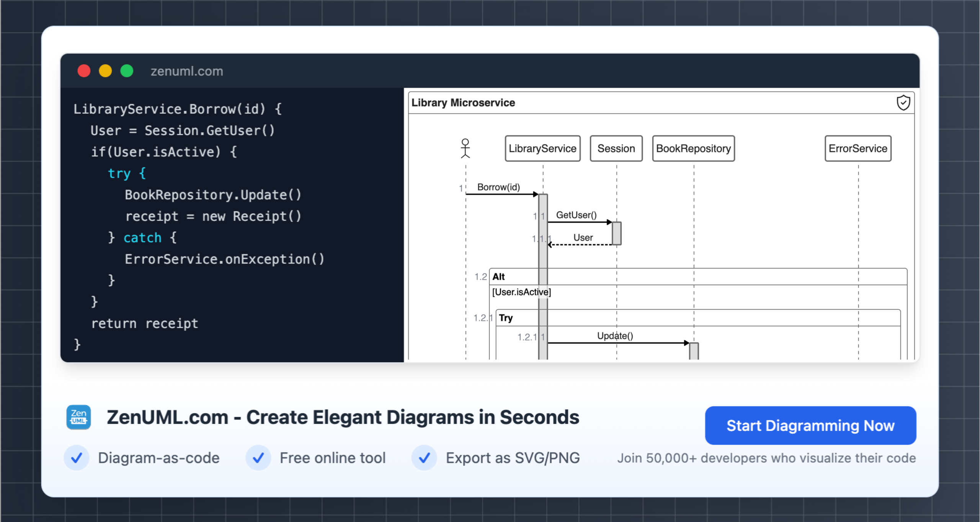This screenshot has height=522, width=980.
Task: Collapse the Try fragment header
Action: tap(506, 317)
